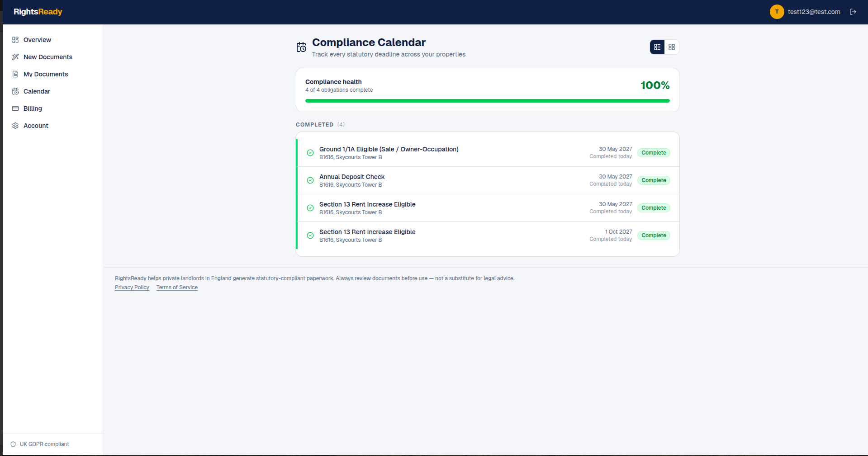868x456 pixels.
Task: Click Compliance health label
Action: pos(333,82)
